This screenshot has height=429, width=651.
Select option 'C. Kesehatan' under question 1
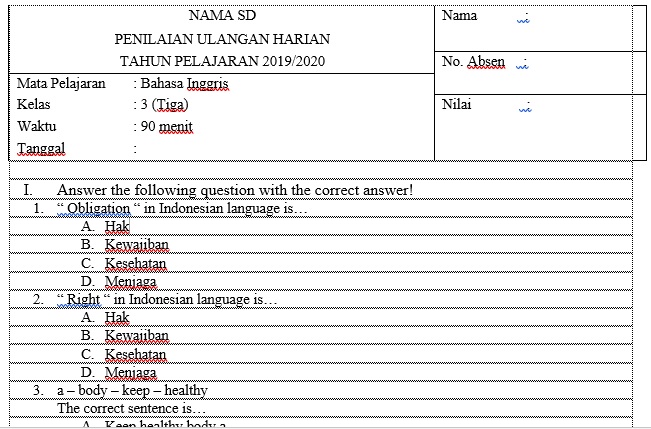click(124, 263)
